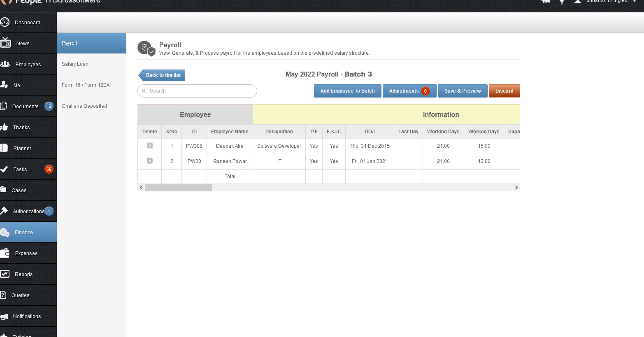The height and width of the screenshot is (337, 644).
Task: Open the Expenses wallet icon
Action: (5, 253)
